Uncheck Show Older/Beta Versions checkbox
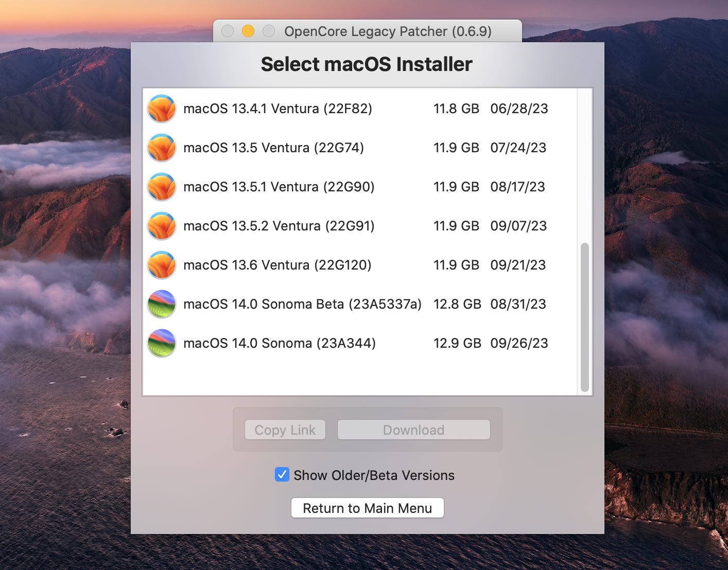 (282, 474)
